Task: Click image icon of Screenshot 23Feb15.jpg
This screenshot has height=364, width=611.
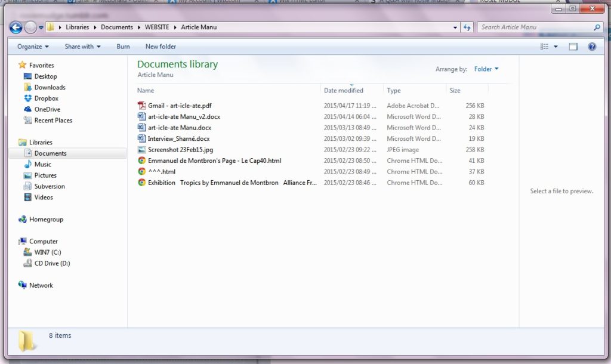Action: point(142,150)
